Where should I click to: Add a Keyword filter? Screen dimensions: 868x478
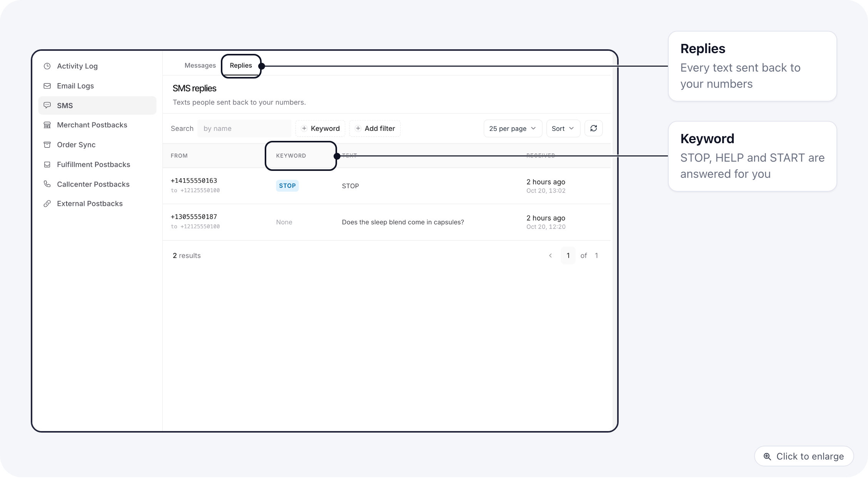(x=320, y=129)
